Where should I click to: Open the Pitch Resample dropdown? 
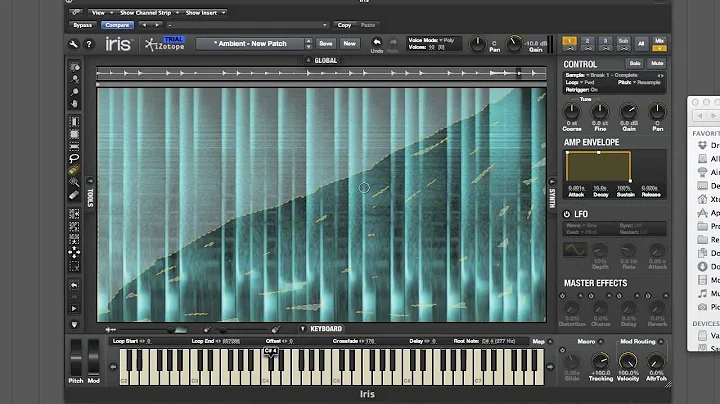639,82
